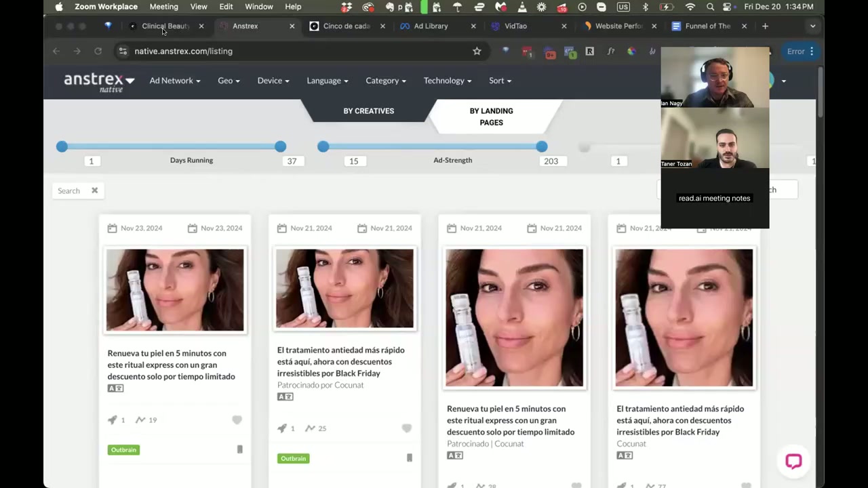Click the Bluetooth menu bar icon

click(646, 7)
